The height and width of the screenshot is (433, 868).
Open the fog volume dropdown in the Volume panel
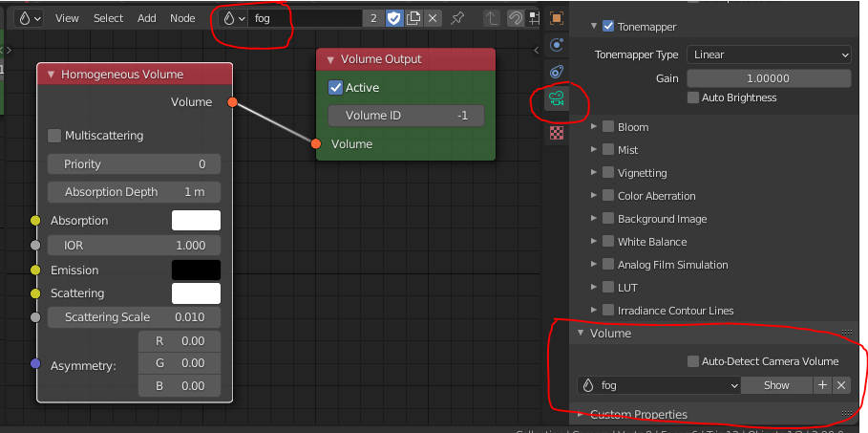click(x=658, y=385)
